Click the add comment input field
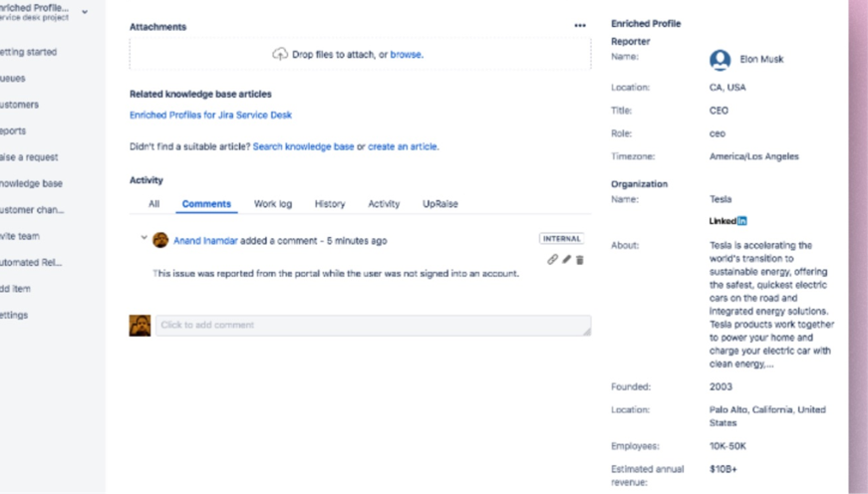This screenshot has height=494, width=868. (x=373, y=326)
